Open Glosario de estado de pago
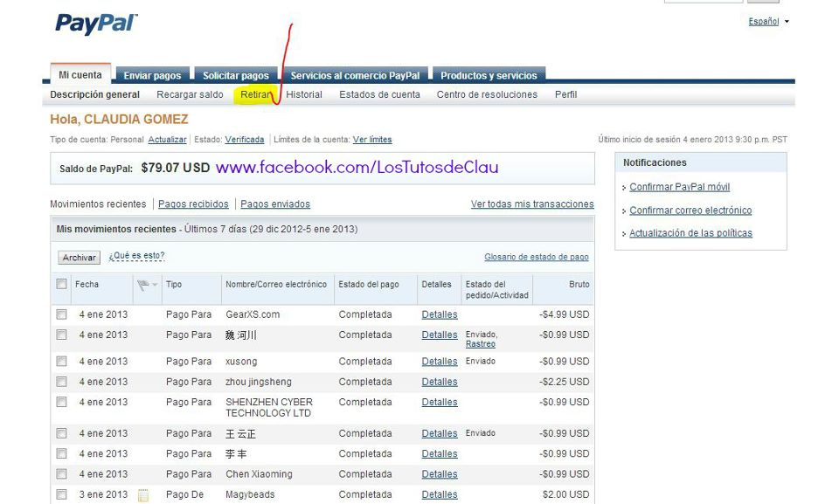Screen dimensions: 839x504 click(536, 257)
